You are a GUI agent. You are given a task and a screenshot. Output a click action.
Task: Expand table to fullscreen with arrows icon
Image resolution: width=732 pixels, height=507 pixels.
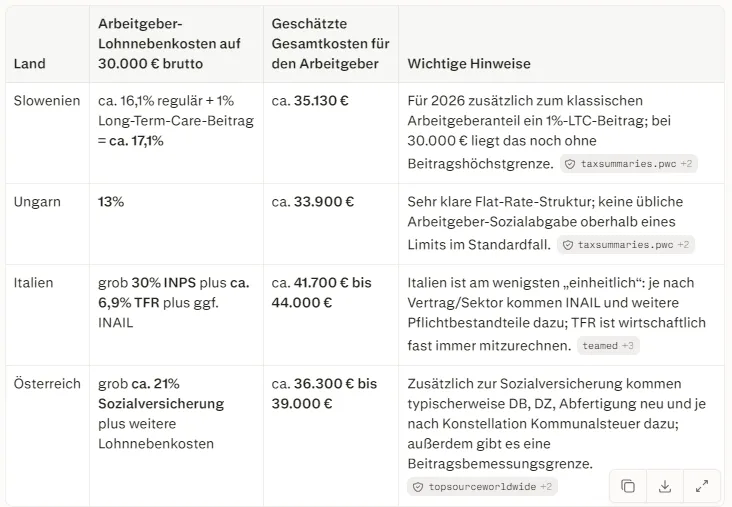pyautogui.click(x=702, y=486)
